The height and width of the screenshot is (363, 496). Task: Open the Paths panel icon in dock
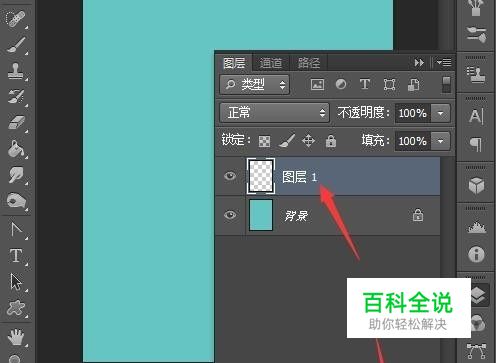pos(476,351)
